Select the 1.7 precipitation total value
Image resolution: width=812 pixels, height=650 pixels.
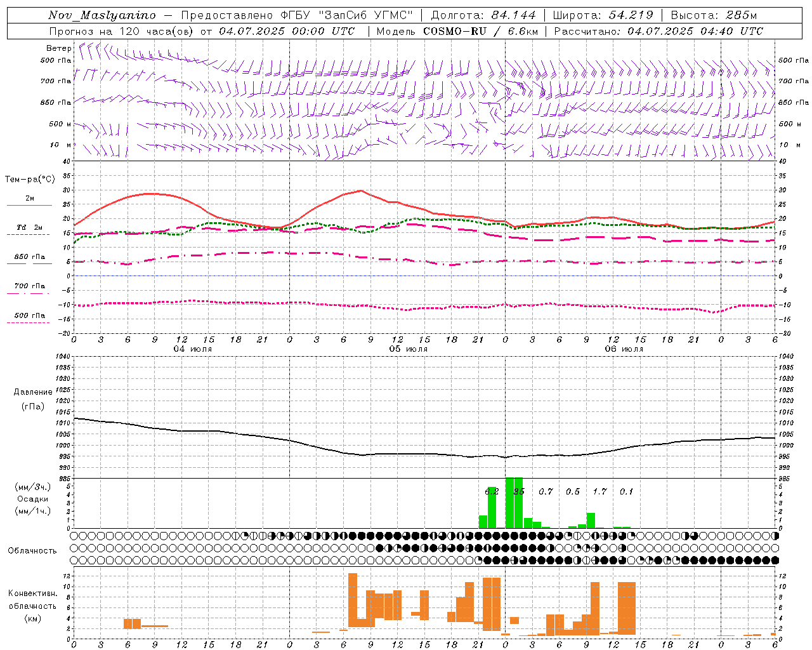click(x=599, y=491)
